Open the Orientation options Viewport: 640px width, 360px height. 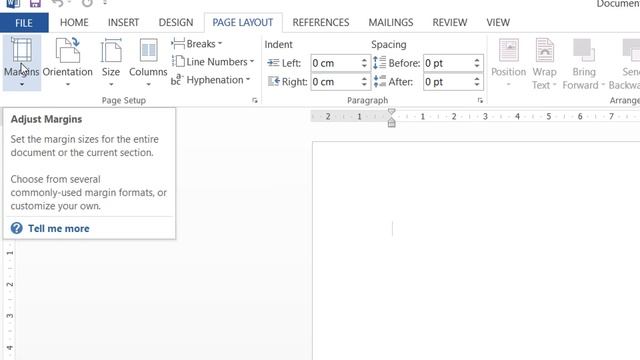(x=68, y=62)
